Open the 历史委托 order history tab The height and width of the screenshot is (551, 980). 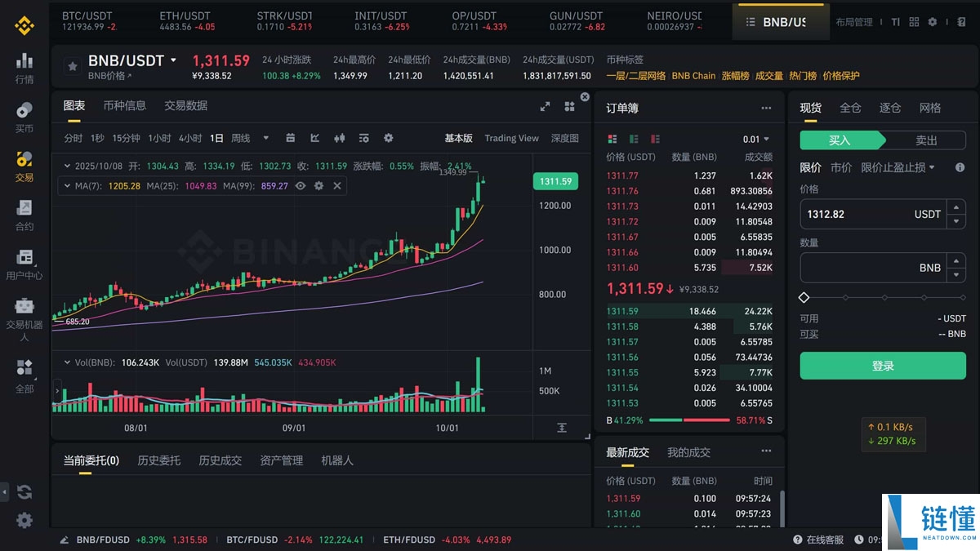158,460
